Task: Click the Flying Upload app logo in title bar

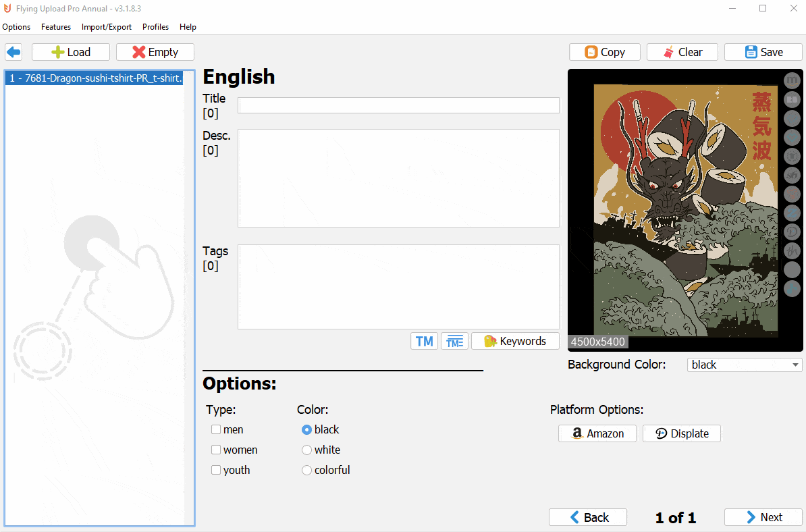Action: (7, 8)
